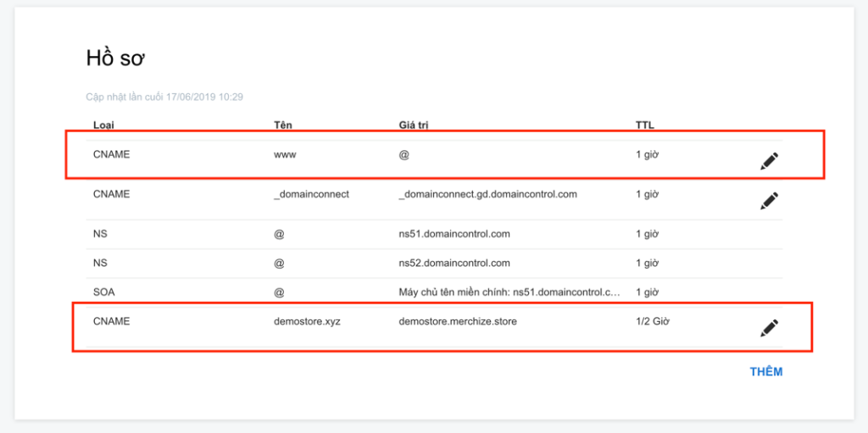Select the @ value of the www record
The image size is (868, 433).
(x=403, y=155)
